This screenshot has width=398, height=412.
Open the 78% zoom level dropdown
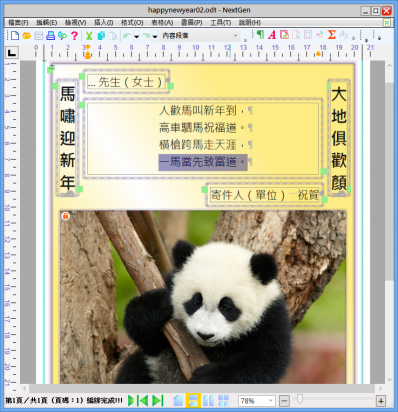(x=270, y=400)
